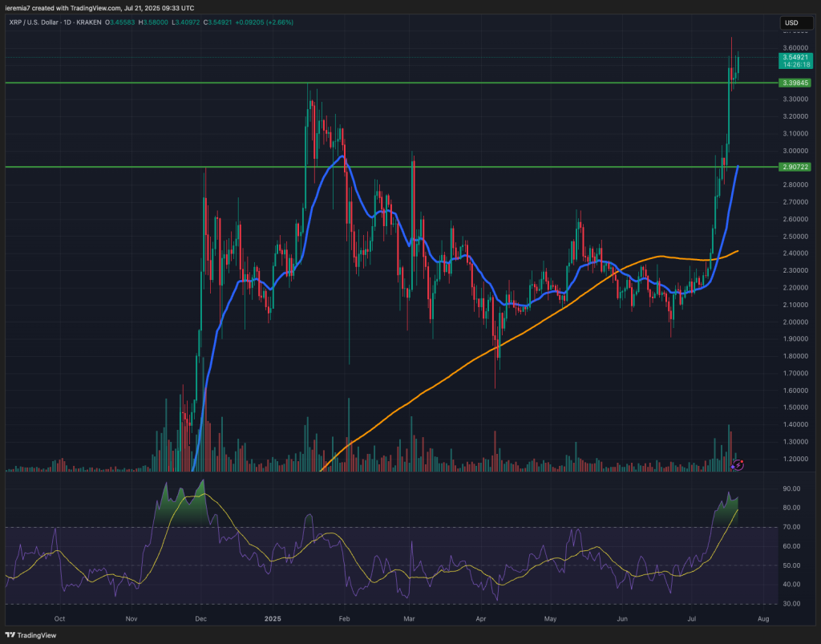The height and width of the screenshot is (644, 821).
Task: Click the 1.20000 price axis label
Action: pyautogui.click(x=795, y=459)
